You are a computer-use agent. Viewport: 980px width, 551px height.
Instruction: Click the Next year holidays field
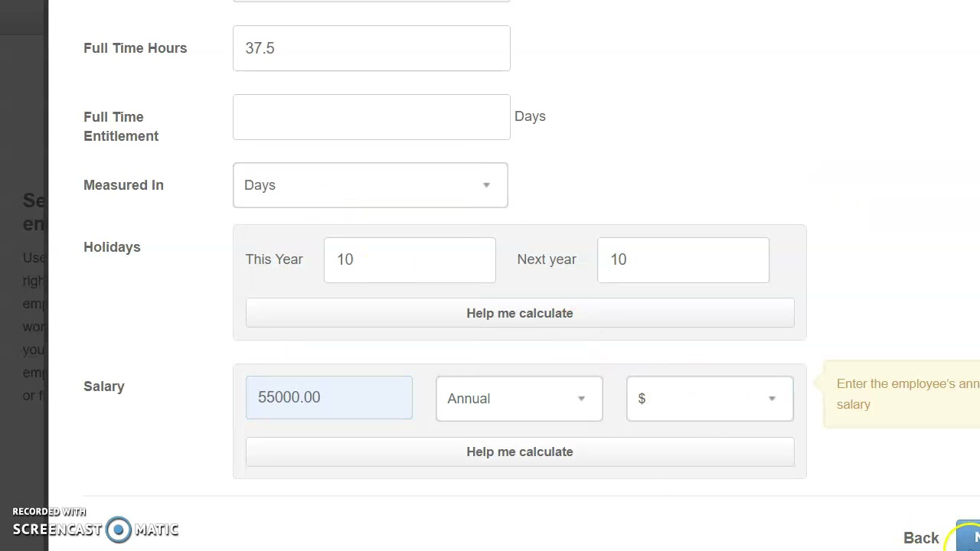(683, 260)
